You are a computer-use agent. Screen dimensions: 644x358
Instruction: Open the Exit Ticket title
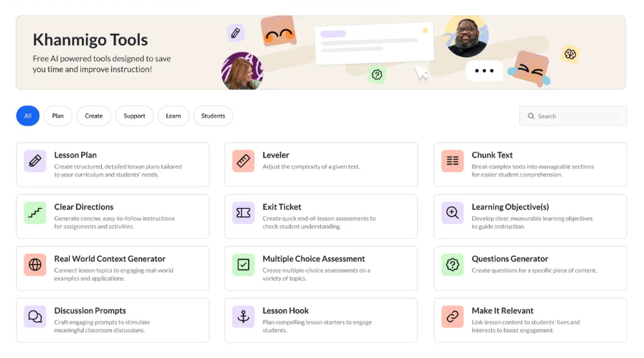pyautogui.click(x=281, y=207)
